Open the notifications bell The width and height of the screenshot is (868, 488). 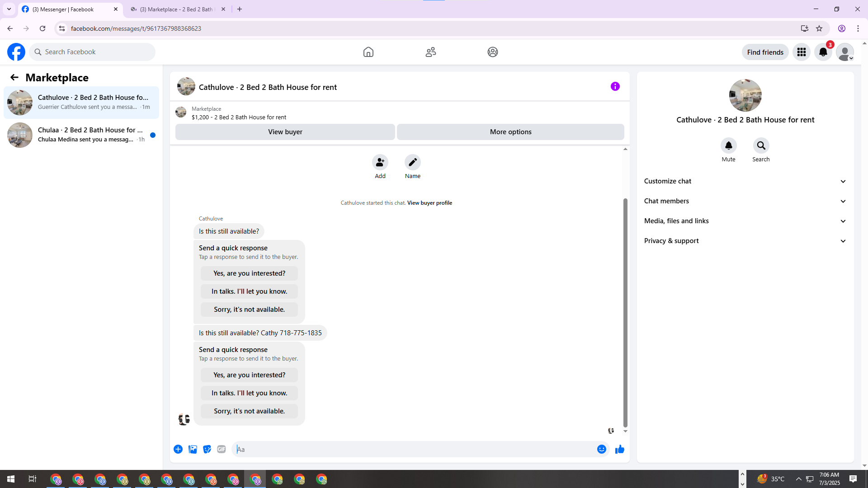click(823, 52)
